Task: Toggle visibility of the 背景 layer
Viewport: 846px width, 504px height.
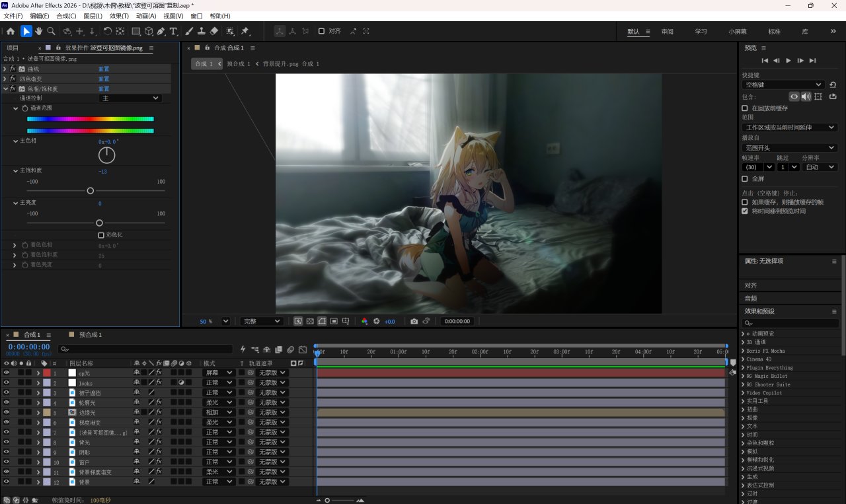Action: click(x=7, y=482)
